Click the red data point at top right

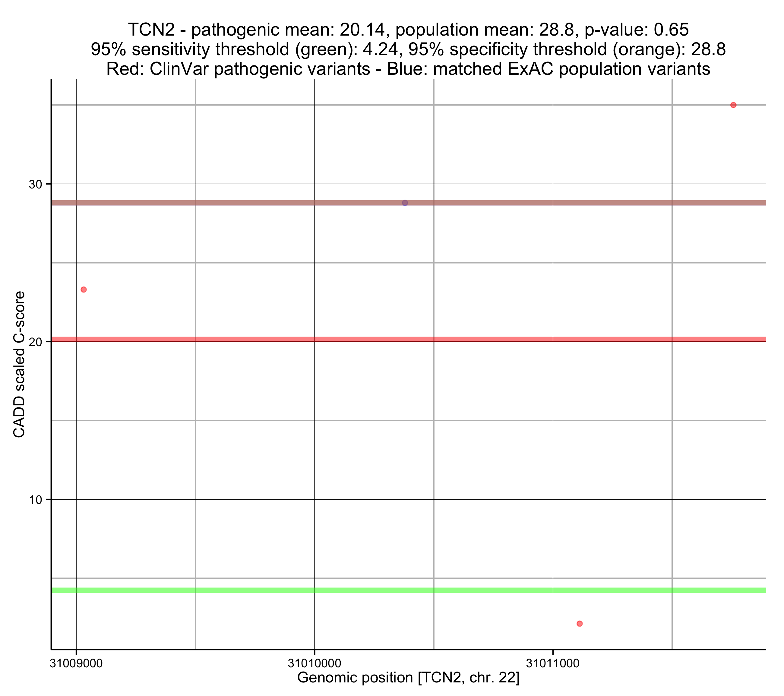point(733,105)
